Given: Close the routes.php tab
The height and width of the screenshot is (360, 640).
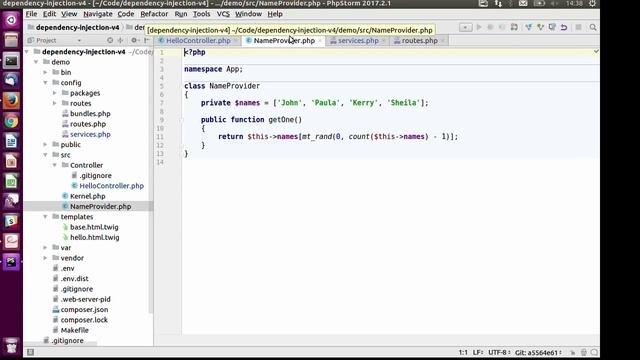Looking at the screenshot, I should click(x=443, y=40).
